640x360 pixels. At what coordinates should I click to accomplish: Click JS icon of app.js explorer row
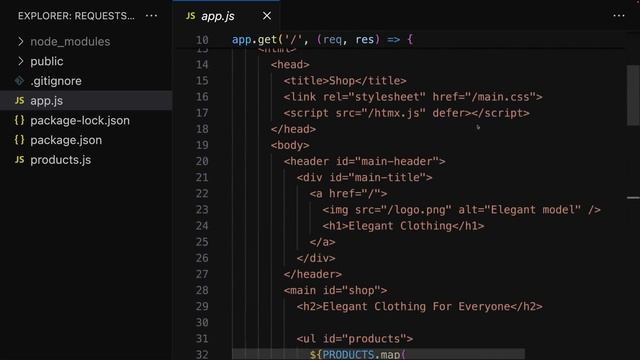(20, 100)
